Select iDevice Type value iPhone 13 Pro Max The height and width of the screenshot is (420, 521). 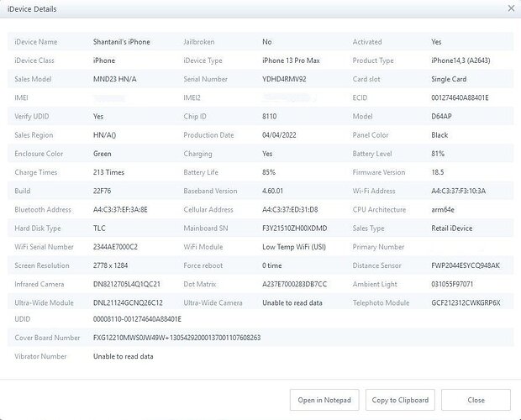(x=291, y=60)
